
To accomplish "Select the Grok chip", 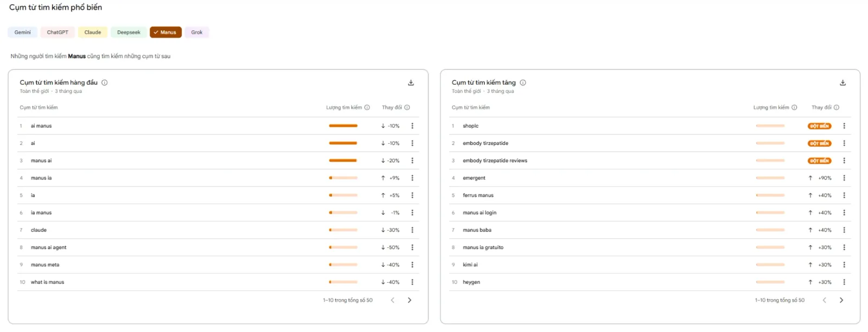I will [197, 33].
